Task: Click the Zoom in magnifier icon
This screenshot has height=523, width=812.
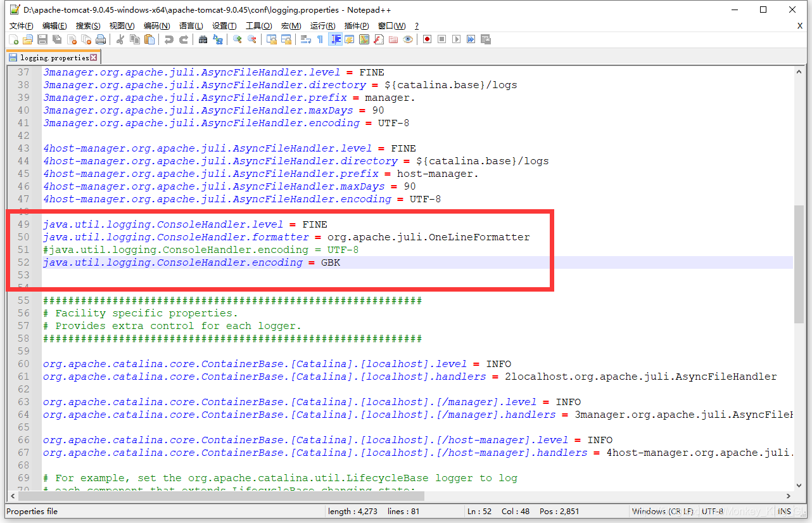Action: [238, 39]
